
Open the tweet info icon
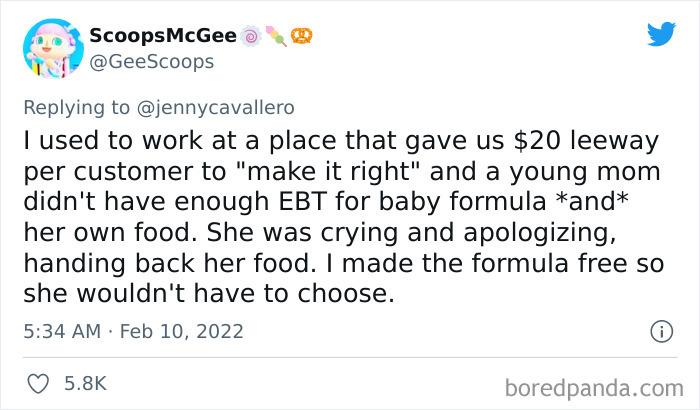click(x=660, y=330)
